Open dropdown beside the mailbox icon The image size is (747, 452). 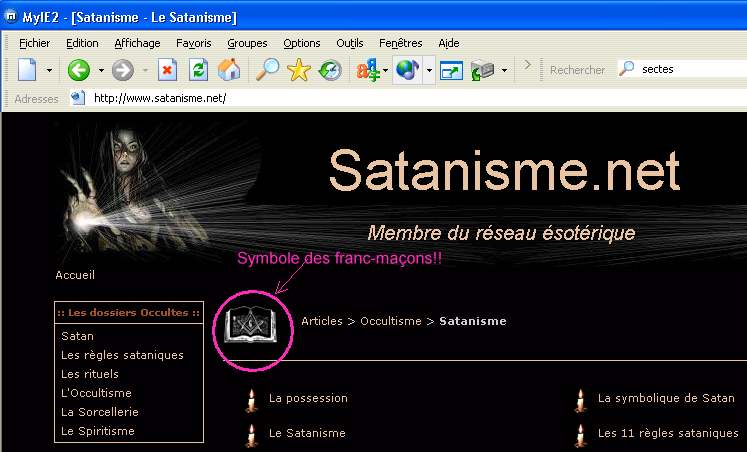click(504, 70)
